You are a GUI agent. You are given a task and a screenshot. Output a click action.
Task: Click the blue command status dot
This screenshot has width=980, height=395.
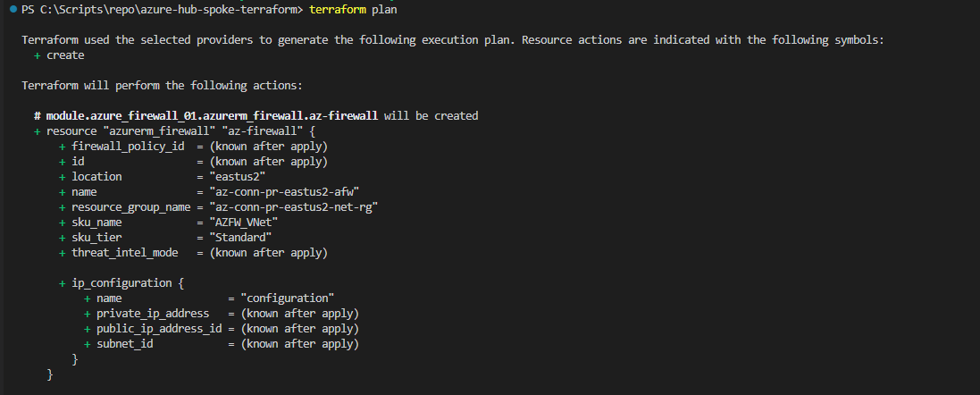pyautogui.click(x=13, y=10)
